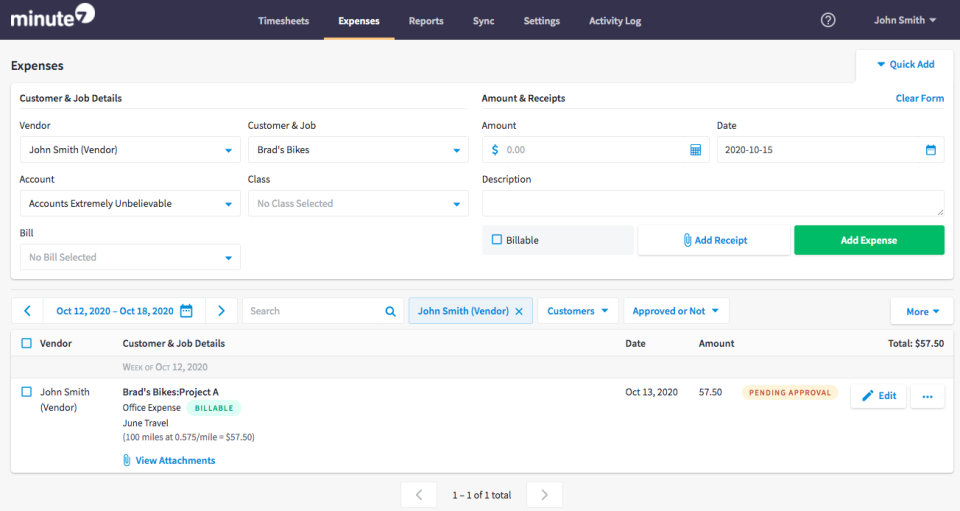The height and width of the screenshot is (511, 960).
Task: Open the Approved or Not filter dropdown
Action: 675,311
